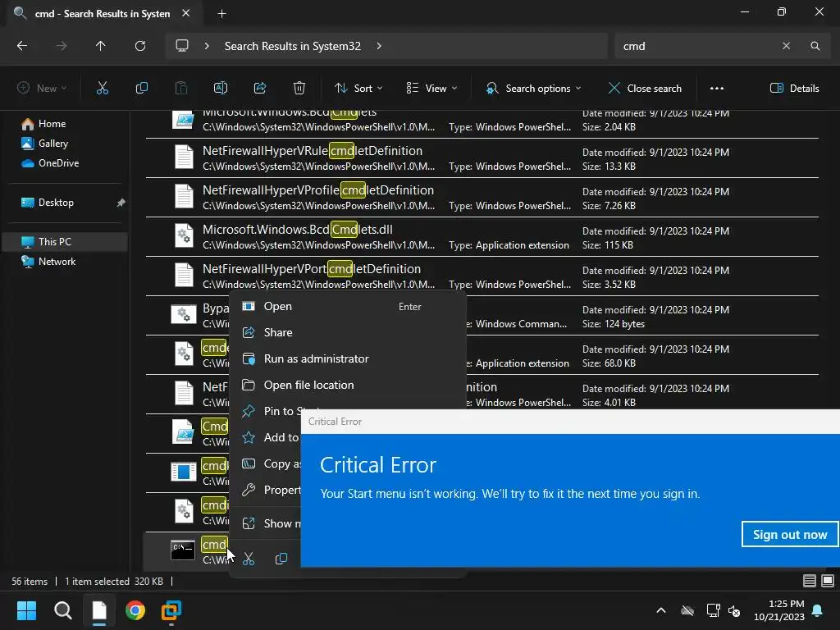Click the Rename icon in the toolbar

point(220,89)
